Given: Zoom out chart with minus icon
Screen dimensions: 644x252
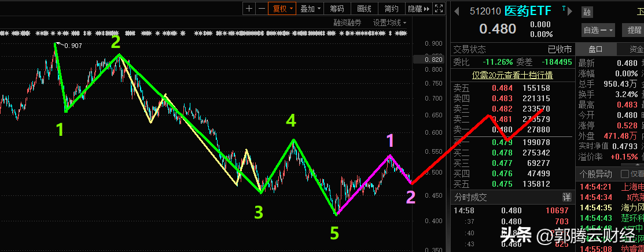Looking at the screenshot, I should click(x=262, y=9).
